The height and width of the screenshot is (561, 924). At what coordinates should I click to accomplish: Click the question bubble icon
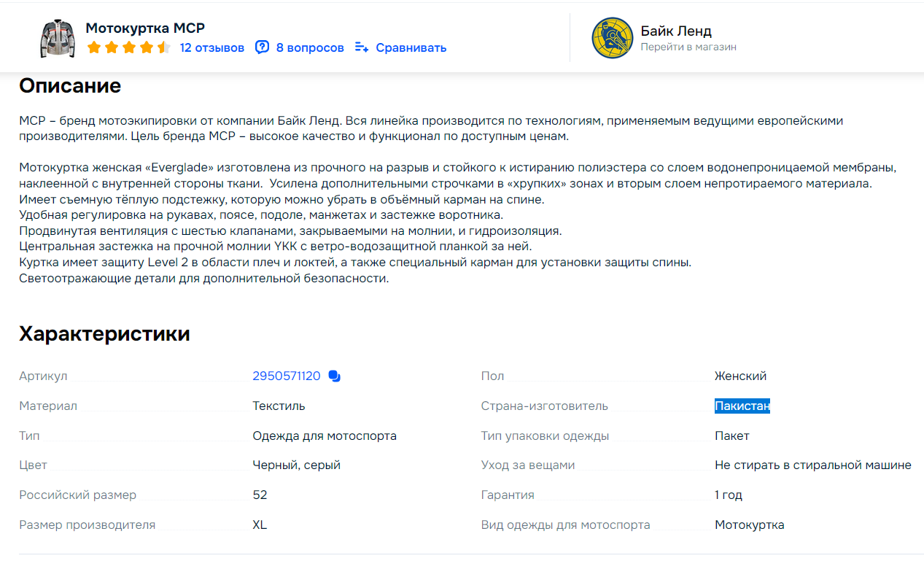tap(263, 47)
